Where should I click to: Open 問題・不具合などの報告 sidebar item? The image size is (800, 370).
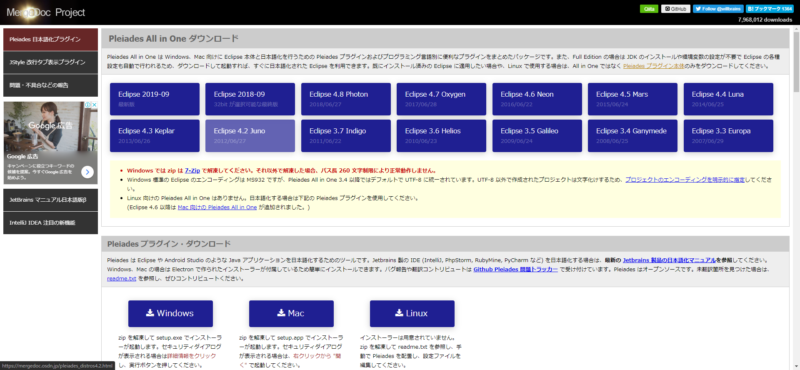[x=51, y=85]
